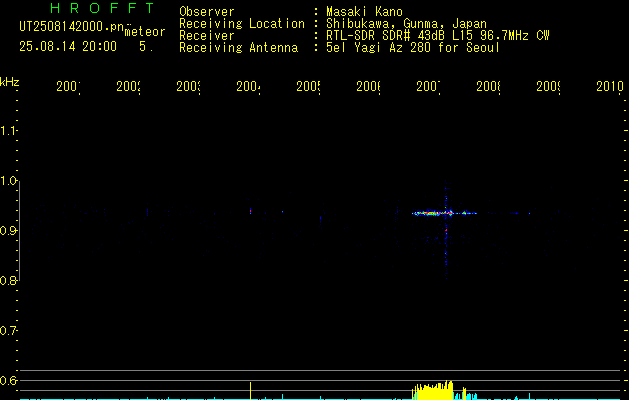This screenshot has height=400, width=629.
Task: Click the tall yellow spike in the bottom intensity graph
Action: [250, 390]
